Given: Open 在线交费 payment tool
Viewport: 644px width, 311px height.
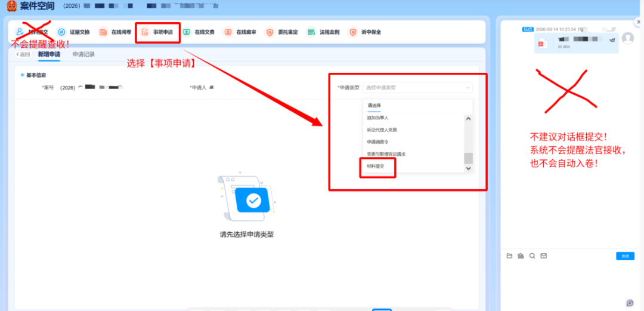Looking at the screenshot, I should (199, 32).
